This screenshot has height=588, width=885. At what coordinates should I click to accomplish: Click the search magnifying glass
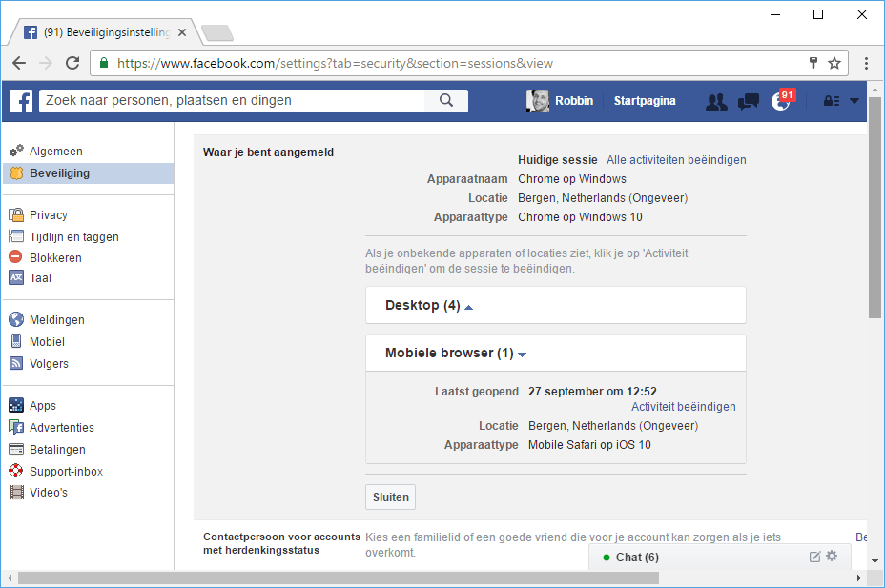tap(445, 99)
